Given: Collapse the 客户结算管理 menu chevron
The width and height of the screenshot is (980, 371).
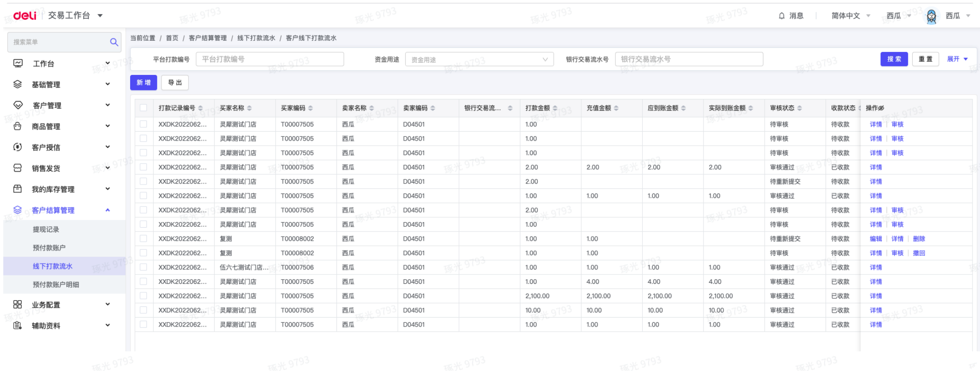Looking at the screenshot, I should pyautogui.click(x=108, y=210).
